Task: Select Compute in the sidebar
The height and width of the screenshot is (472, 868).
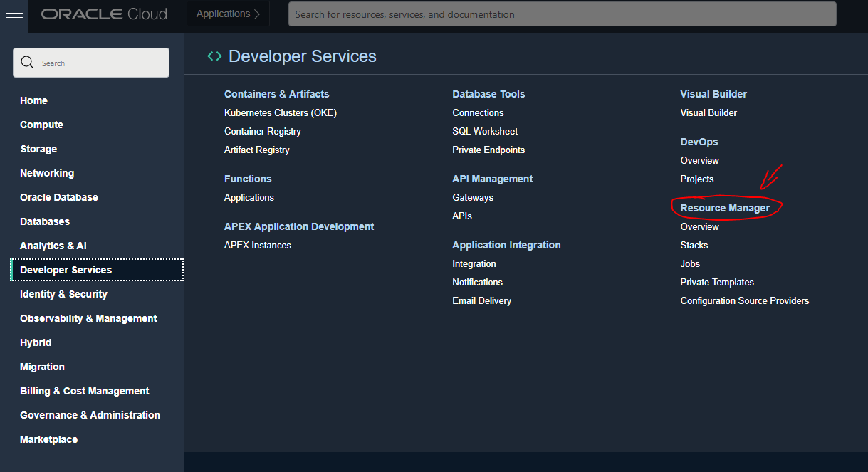Action: click(x=41, y=125)
